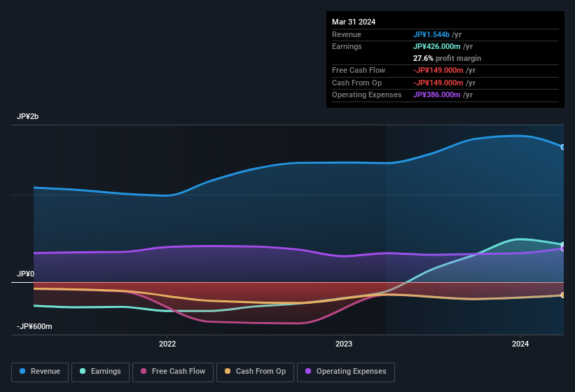Toggle the Revenue series legend button
This screenshot has height=392, width=575.
point(40,372)
